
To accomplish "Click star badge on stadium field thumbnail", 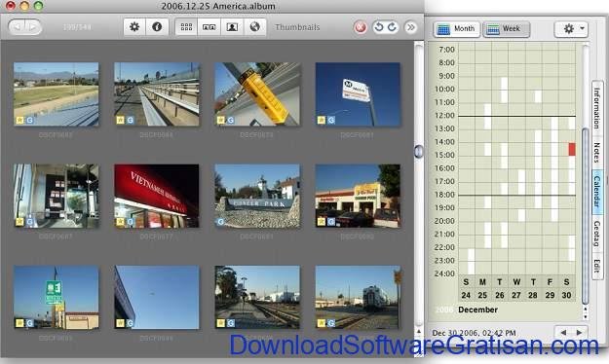I will pyautogui.click(x=19, y=120).
